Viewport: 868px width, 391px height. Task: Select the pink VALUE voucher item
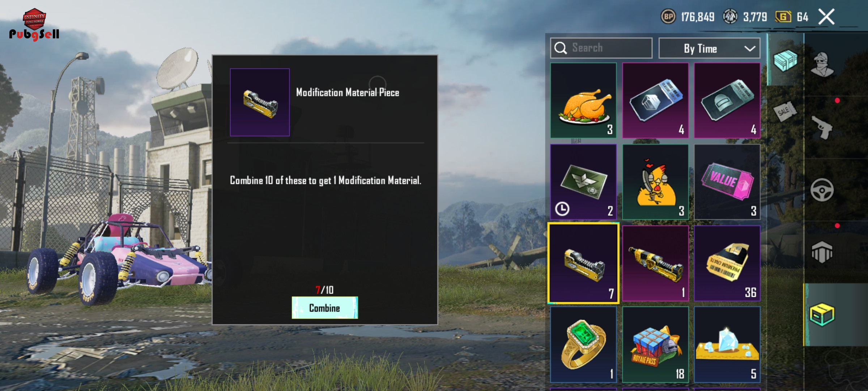pyautogui.click(x=727, y=182)
